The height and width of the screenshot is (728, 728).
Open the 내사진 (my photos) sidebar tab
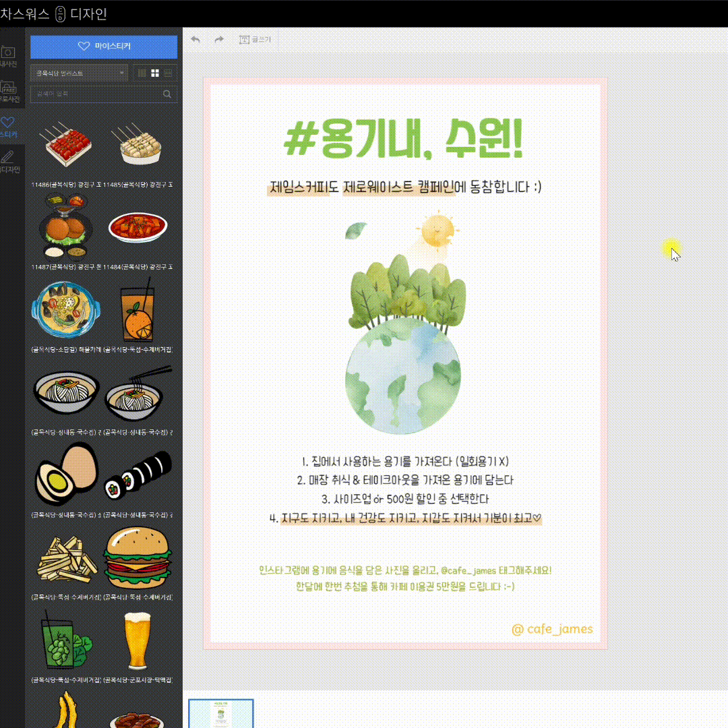pos(9,57)
